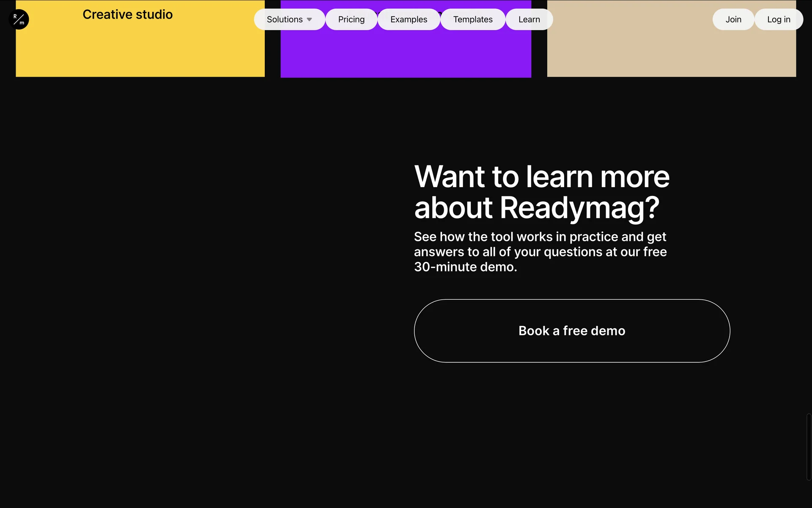Image resolution: width=812 pixels, height=508 pixels.
Task: Book a free demo
Action: pos(572,331)
